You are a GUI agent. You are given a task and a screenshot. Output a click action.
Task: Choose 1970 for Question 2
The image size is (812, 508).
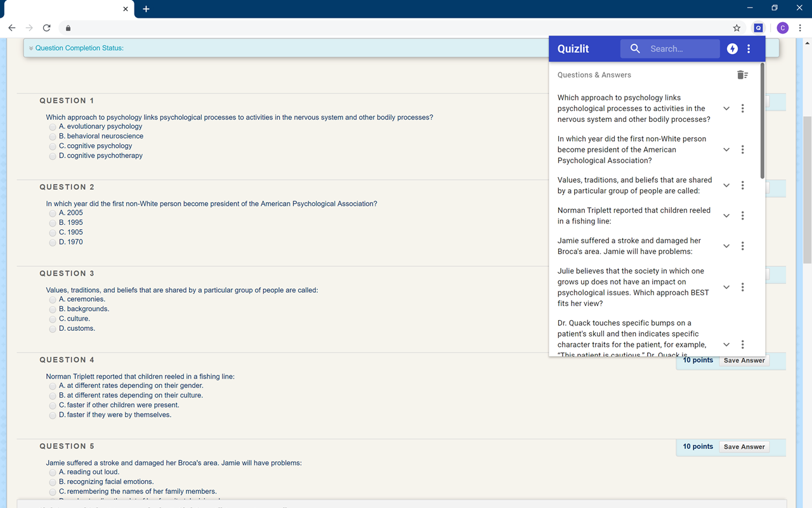pos(52,242)
